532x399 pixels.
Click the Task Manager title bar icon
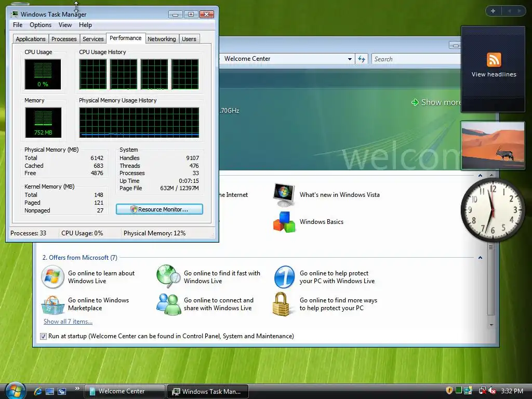click(15, 14)
